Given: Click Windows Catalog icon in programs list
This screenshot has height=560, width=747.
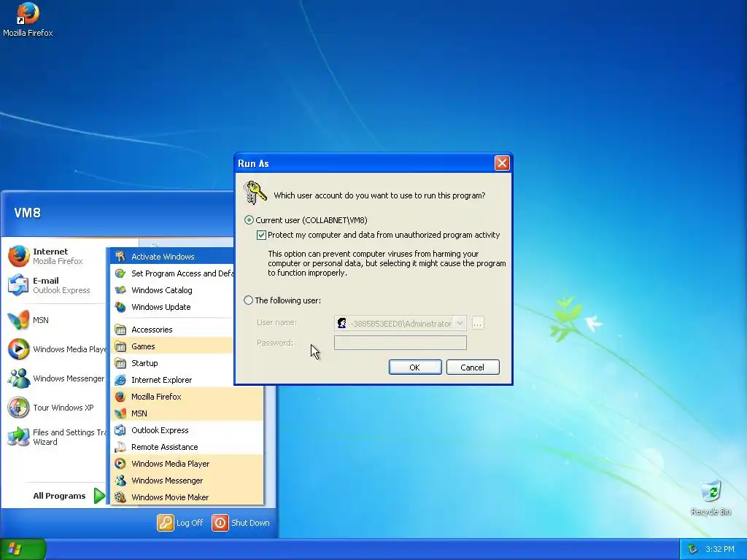Looking at the screenshot, I should [x=120, y=290].
